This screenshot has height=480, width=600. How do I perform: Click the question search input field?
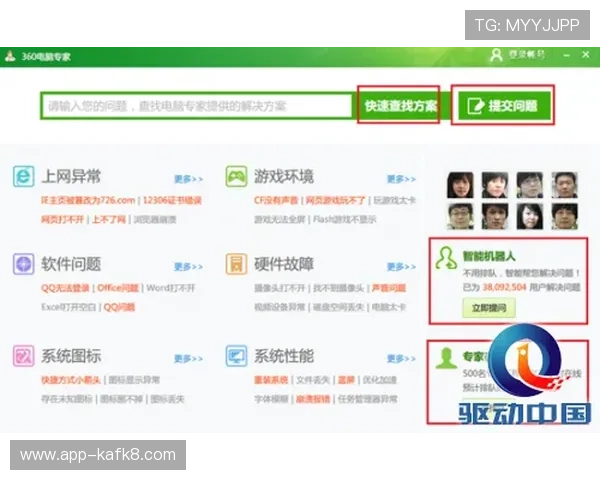coord(196,106)
